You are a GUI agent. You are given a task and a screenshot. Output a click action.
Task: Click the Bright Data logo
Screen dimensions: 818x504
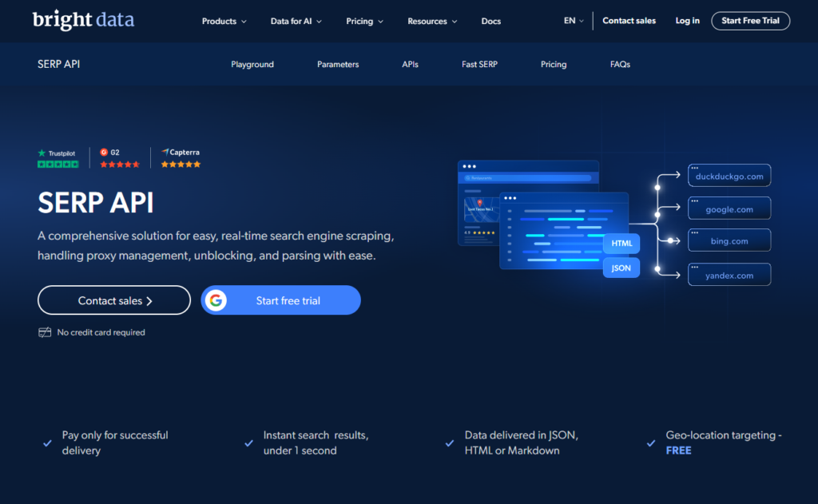click(83, 20)
